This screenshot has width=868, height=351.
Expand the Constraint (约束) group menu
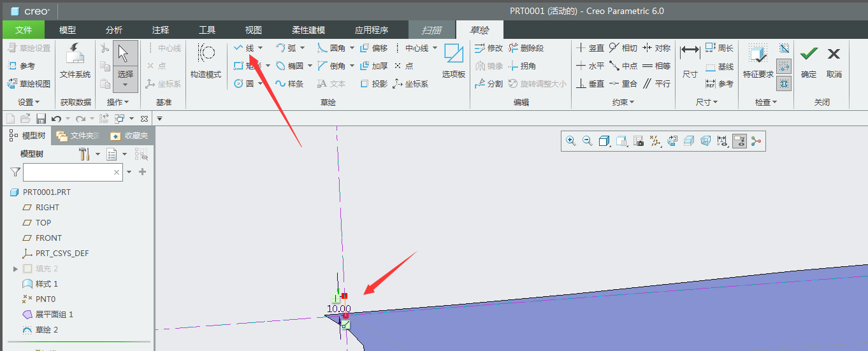tap(623, 102)
